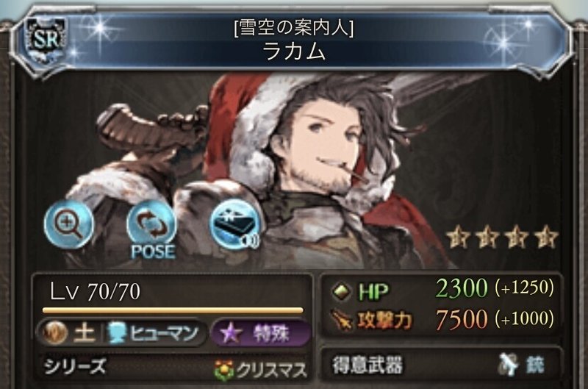Click the HP 2300 value
The width and height of the screenshot is (588, 389).
point(462,288)
